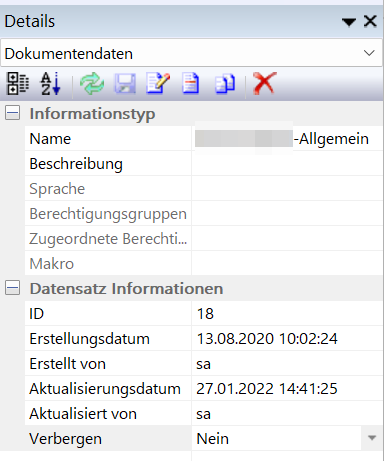384x461 pixels.
Task: Sort properties alphabetically with the A-Z icon
Action: (51, 83)
